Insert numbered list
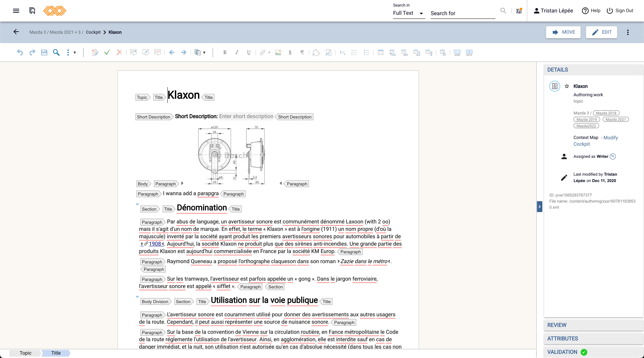 pos(354,52)
